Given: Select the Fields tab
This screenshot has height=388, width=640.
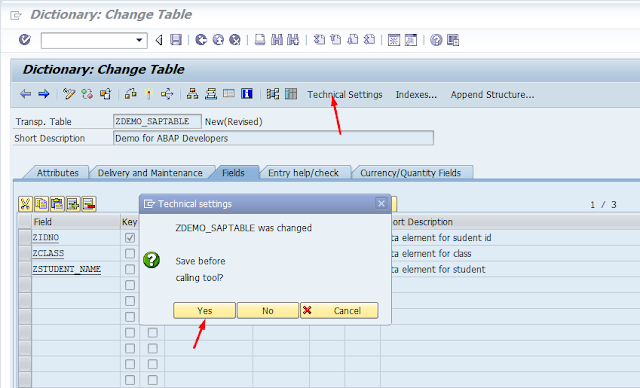Looking at the screenshot, I should 233,173.
